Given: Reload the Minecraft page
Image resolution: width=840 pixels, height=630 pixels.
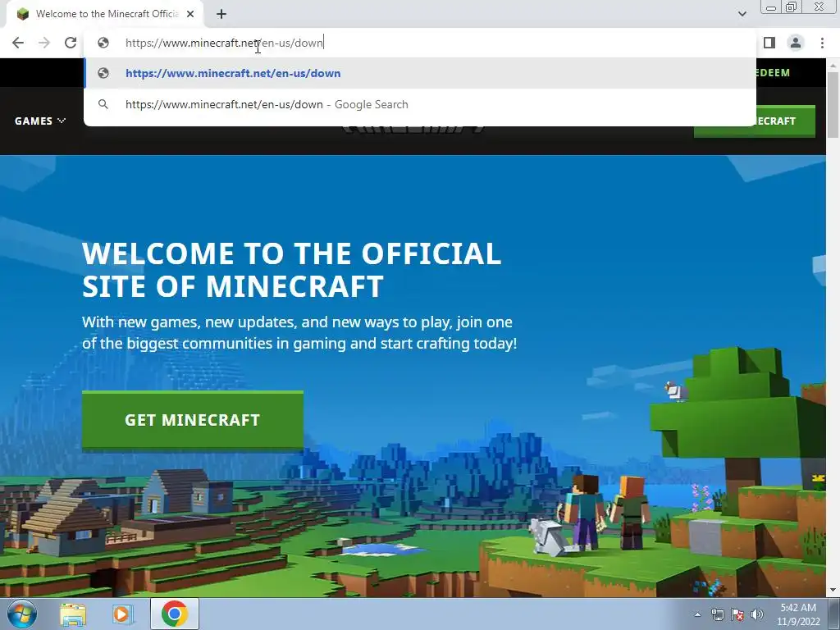Looking at the screenshot, I should click(x=71, y=43).
